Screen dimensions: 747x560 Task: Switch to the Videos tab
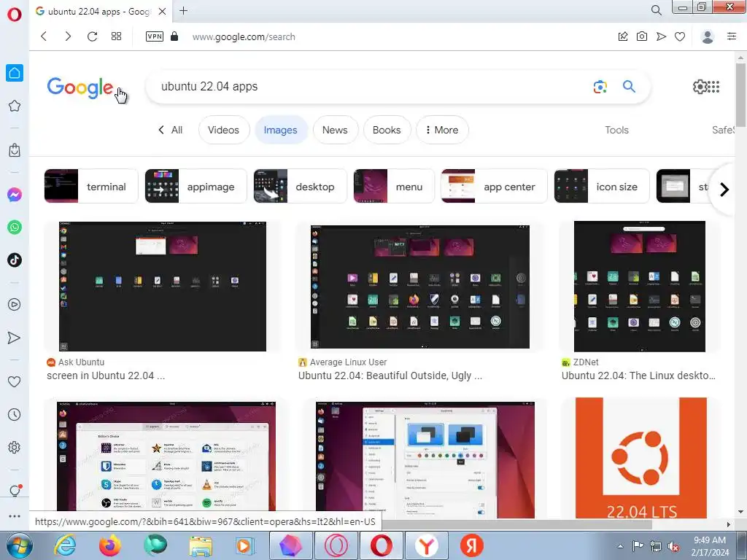pos(223,130)
